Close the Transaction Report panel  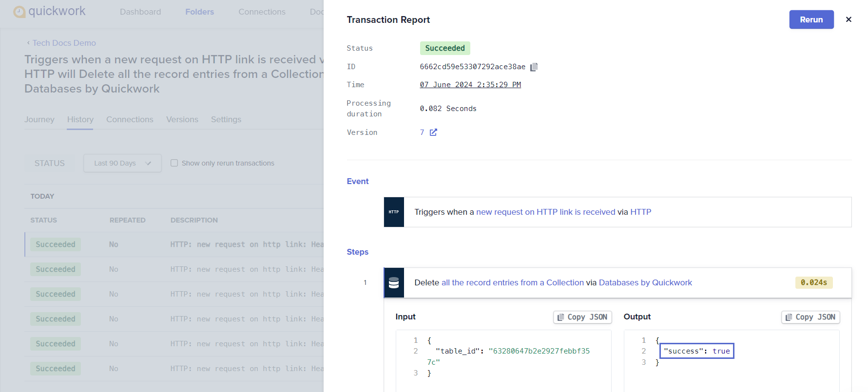(849, 19)
